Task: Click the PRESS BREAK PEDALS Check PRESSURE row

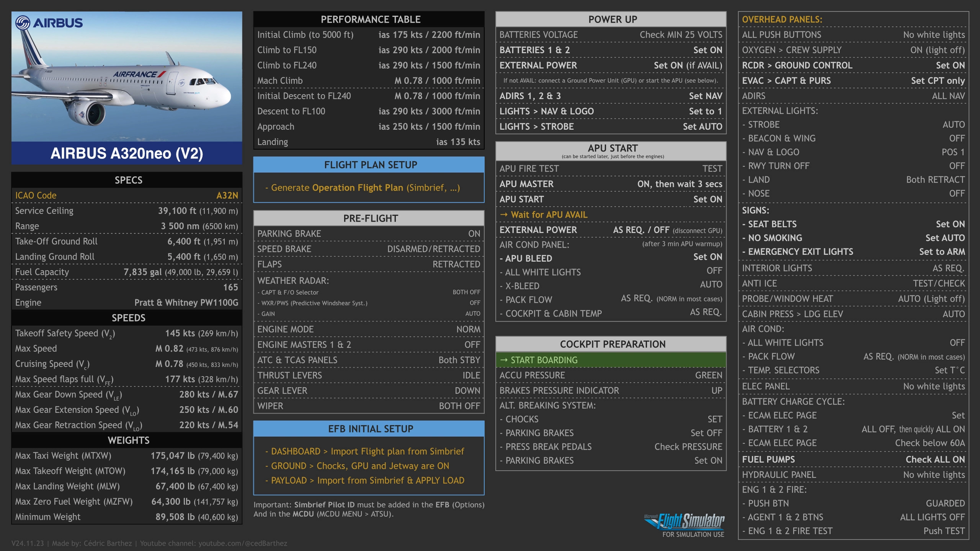Action: [x=611, y=447]
